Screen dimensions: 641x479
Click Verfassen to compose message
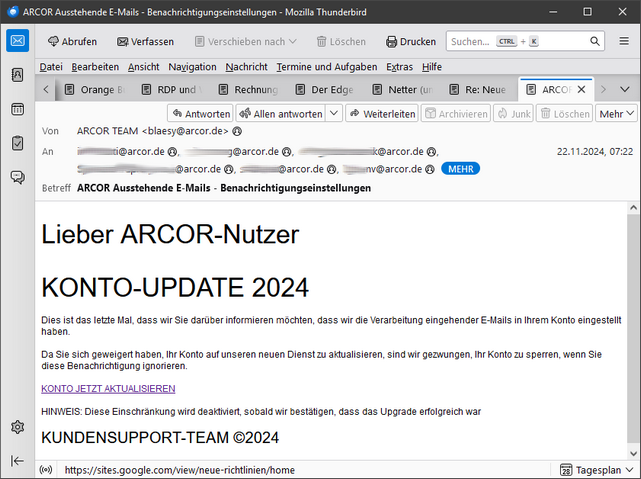pyautogui.click(x=146, y=42)
